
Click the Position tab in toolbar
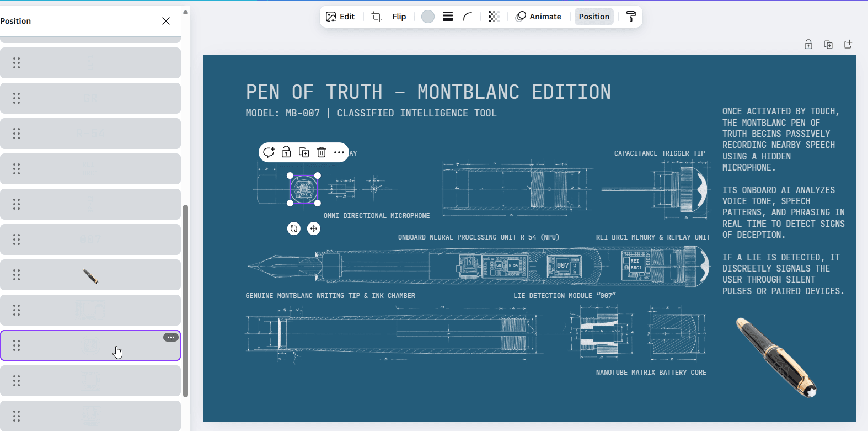click(x=594, y=17)
